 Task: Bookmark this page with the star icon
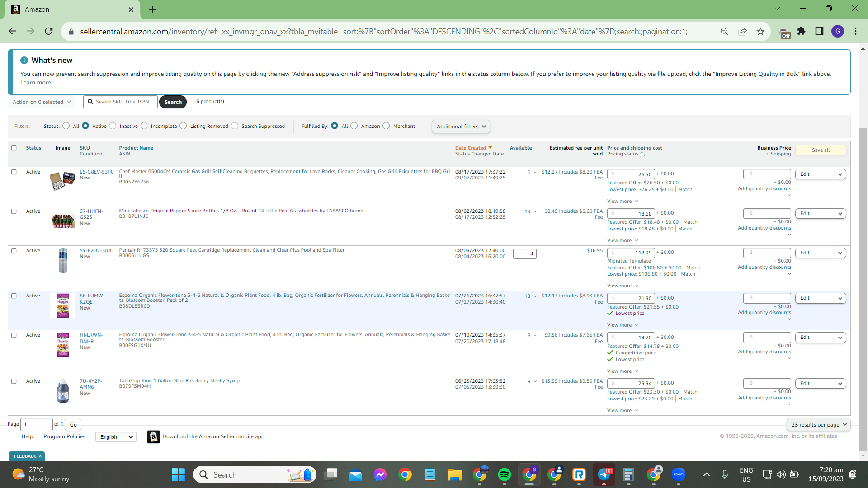click(760, 31)
